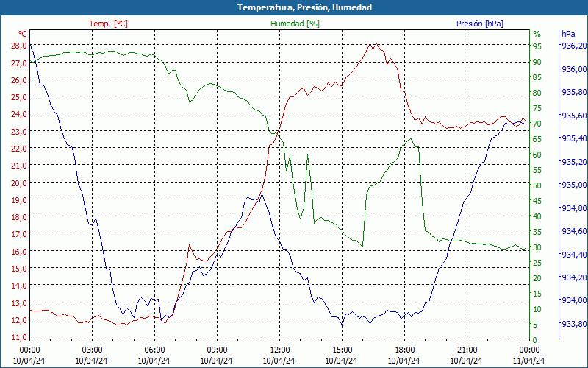Image resolution: width=588 pixels, height=368 pixels.
Task: Click the '85' humidity axis value
Action: (x=537, y=77)
